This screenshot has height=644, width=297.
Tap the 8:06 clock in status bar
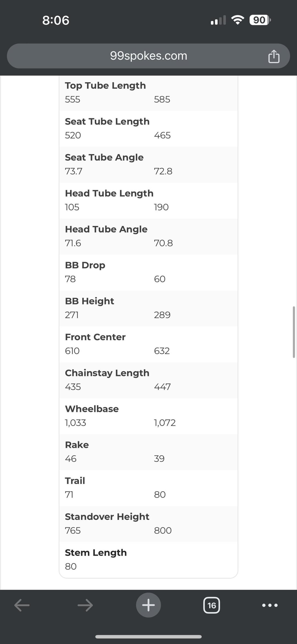coord(56,20)
